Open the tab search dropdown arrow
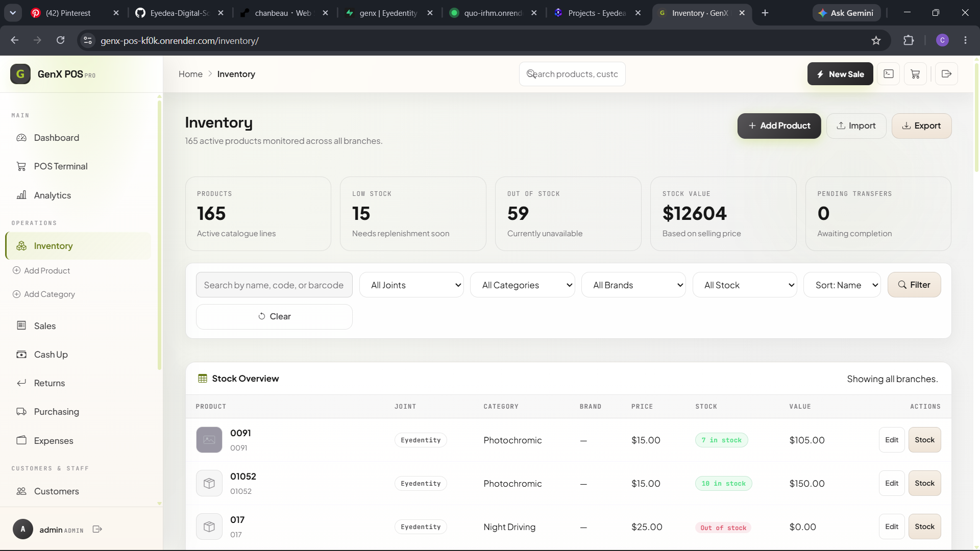Viewport: 980px width, 551px height. (13, 13)
